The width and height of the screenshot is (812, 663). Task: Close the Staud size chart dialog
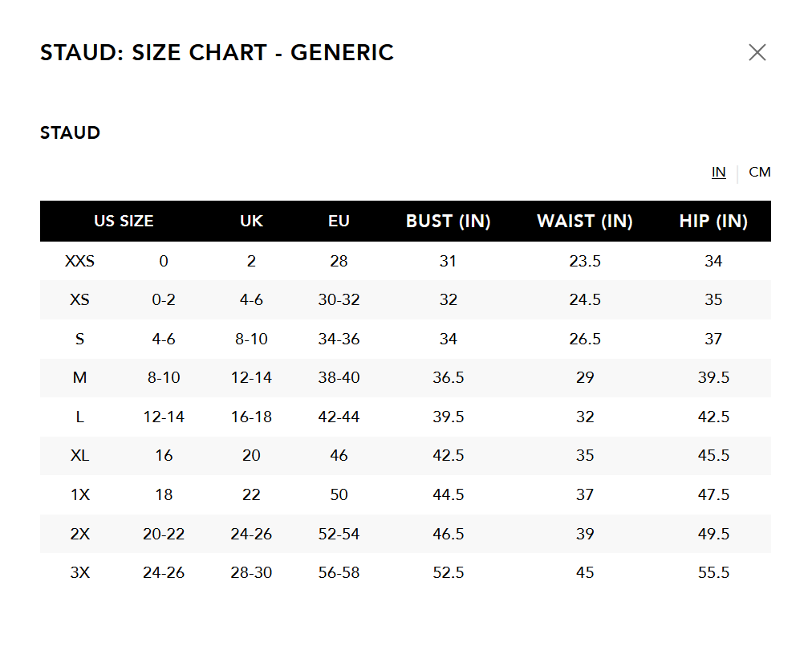[x=757, y=53]
